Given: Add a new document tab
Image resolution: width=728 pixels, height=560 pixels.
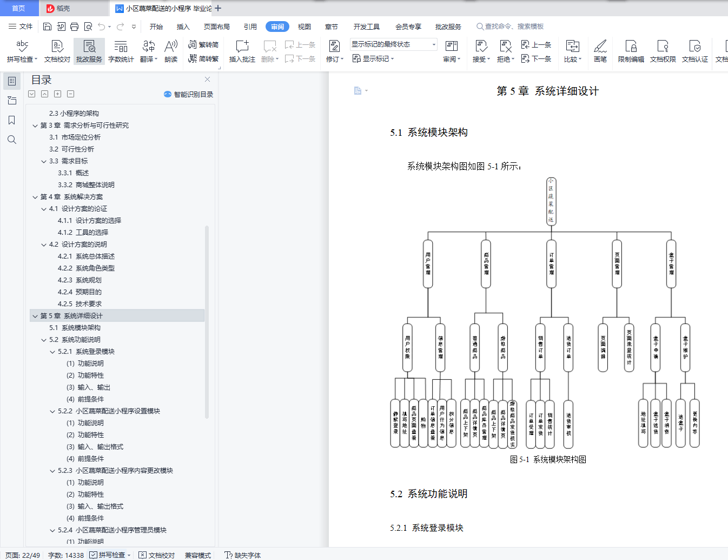Looking at the screenshot, I should coord(218,8).
